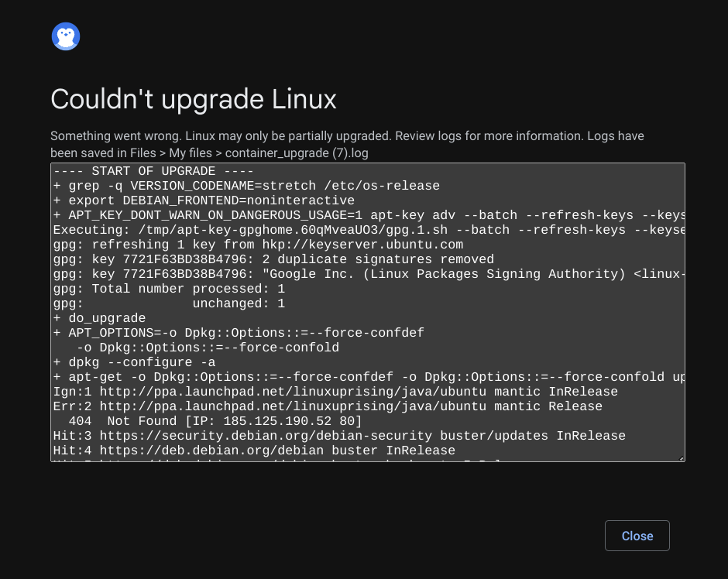Click the dpkg --configure -a line
The image size is (728, 579).
click(x=134, y=362)
